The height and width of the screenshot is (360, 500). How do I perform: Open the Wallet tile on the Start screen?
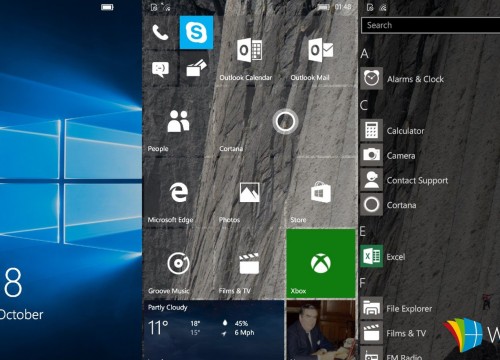pos(196,69)
